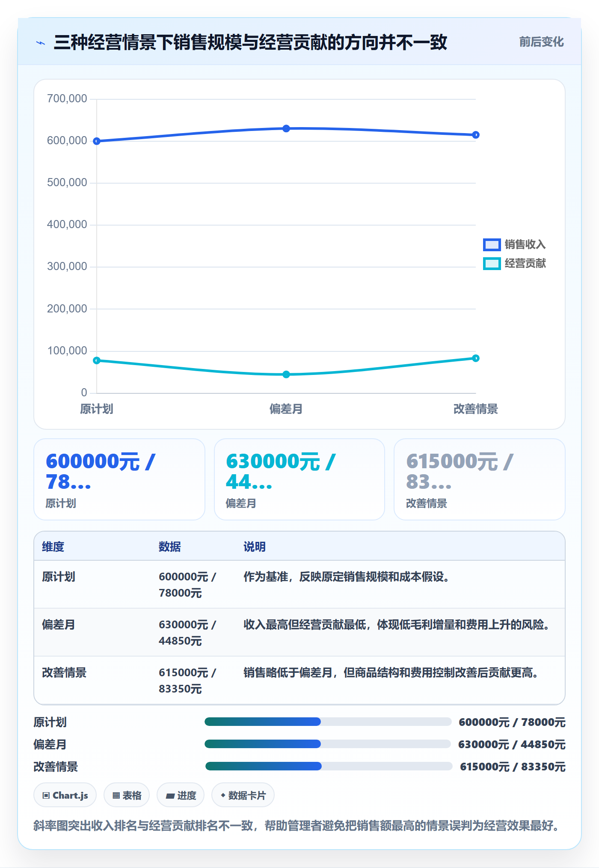This screenshot has height=868, width=599.
Task: Select the 偏差月 cell in the table
Action: pos(59,625)
